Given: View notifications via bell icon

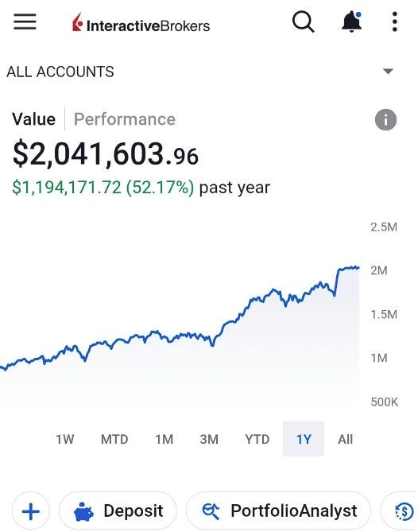Looking at the screenshot, I should 351,21.
